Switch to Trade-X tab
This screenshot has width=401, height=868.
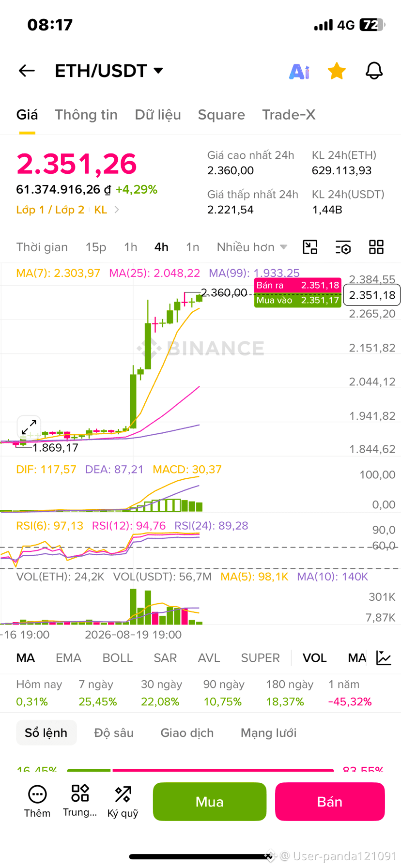(289, 115)
